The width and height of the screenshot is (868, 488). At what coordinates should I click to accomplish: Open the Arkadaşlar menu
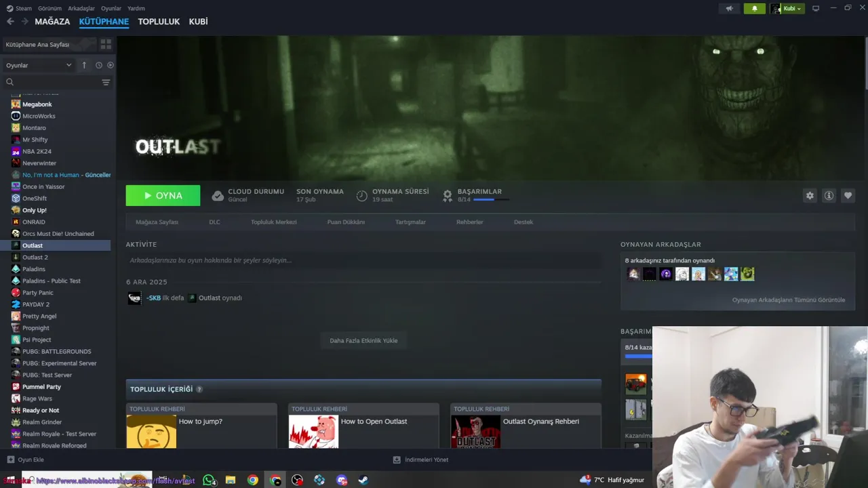point(81,8)
